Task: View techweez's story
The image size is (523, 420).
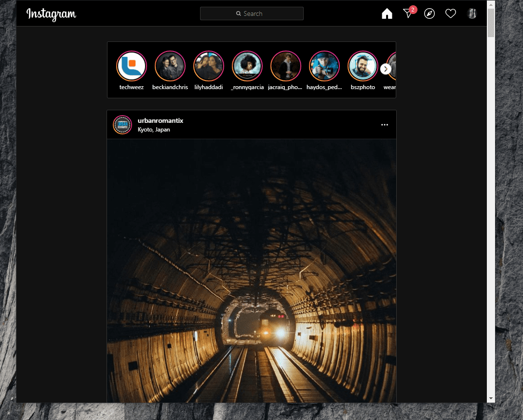Action: 131,66
